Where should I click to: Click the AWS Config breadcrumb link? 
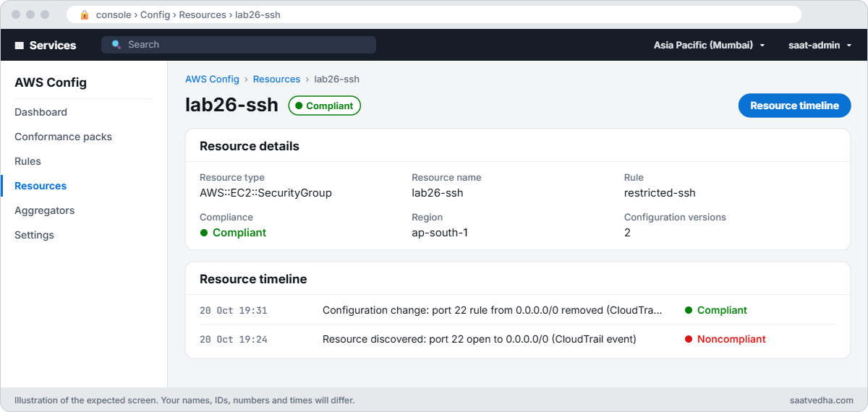tap(212, 80)
